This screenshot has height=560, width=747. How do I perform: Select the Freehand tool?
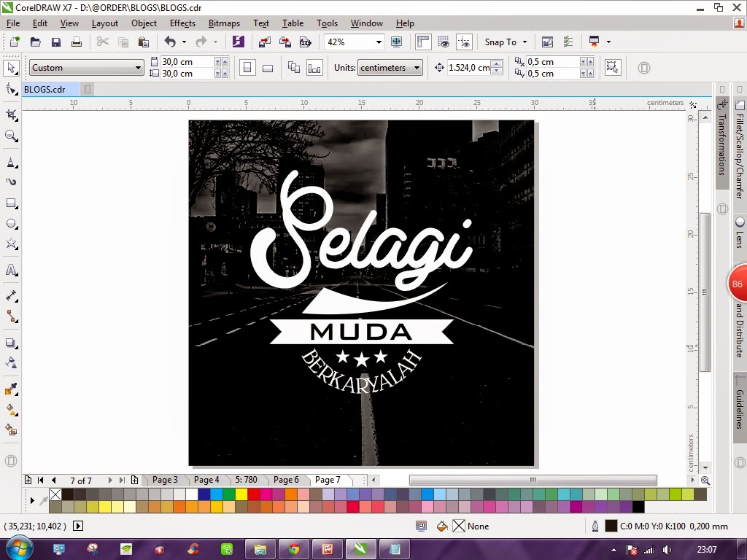pos(11,163)
